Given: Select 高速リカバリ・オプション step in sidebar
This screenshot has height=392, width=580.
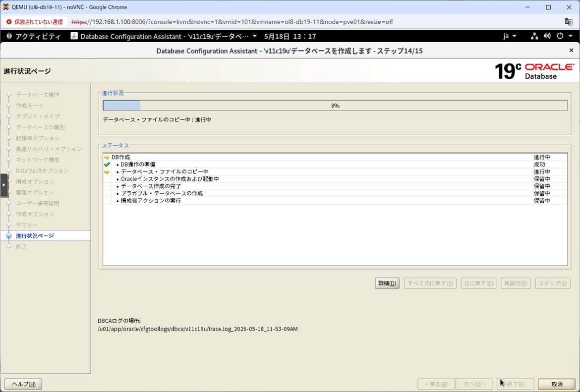Looking at the screenshot, I should pos(49,149).
